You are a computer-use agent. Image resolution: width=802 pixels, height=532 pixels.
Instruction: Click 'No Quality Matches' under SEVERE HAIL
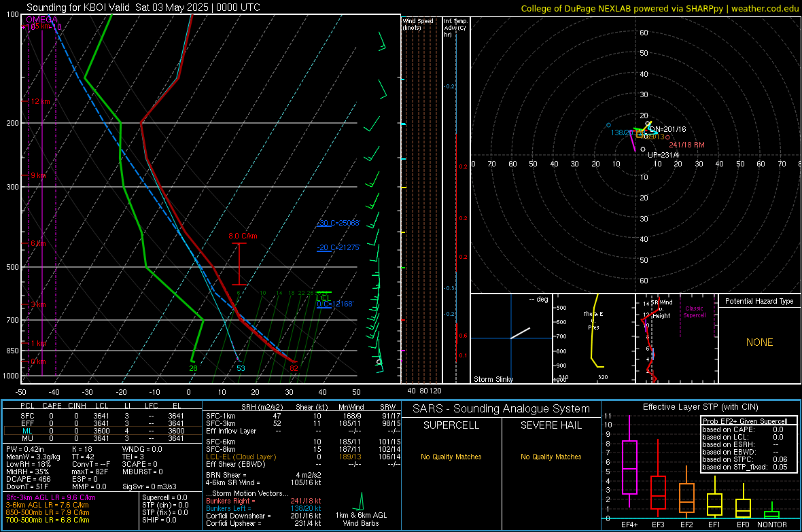[551, 457]
